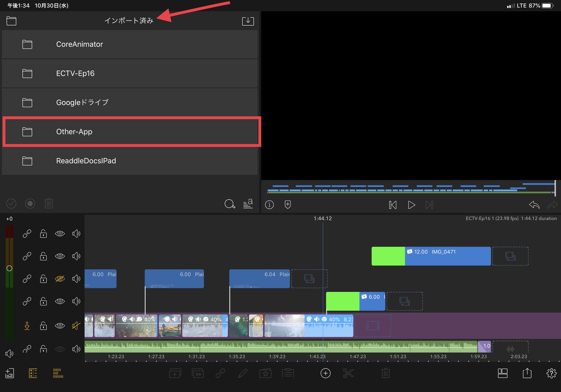Open the sort by name options
The image size is (561, 392).
tap(248, 204)
